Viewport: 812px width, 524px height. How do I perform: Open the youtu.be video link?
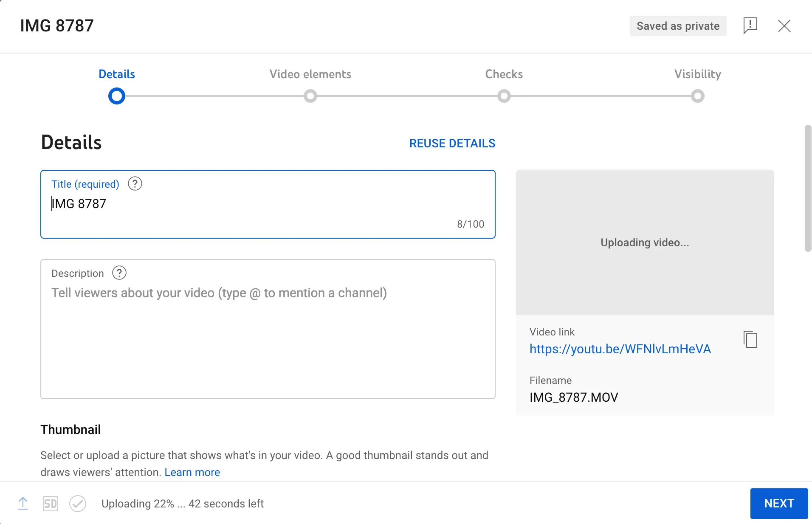620,349
